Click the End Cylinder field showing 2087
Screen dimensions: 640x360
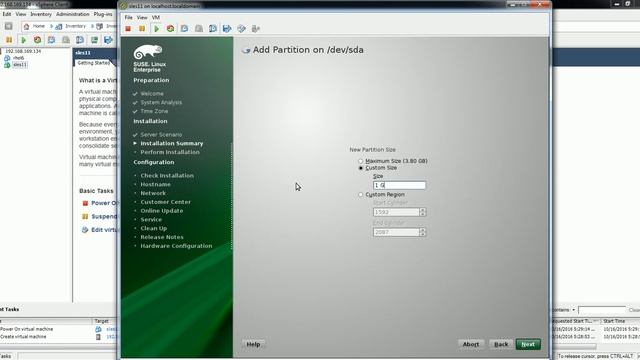pyautogui.click(x=396, y=232)
